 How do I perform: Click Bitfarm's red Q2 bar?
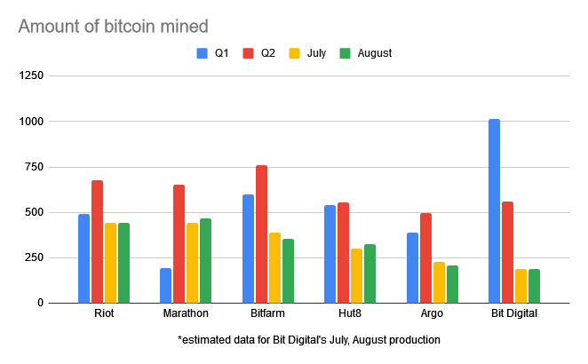261,233
